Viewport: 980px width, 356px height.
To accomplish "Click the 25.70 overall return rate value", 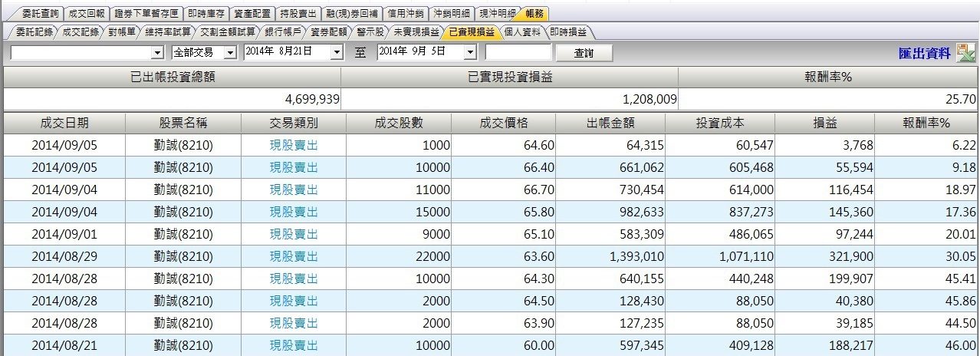I will tap(962, 99).
